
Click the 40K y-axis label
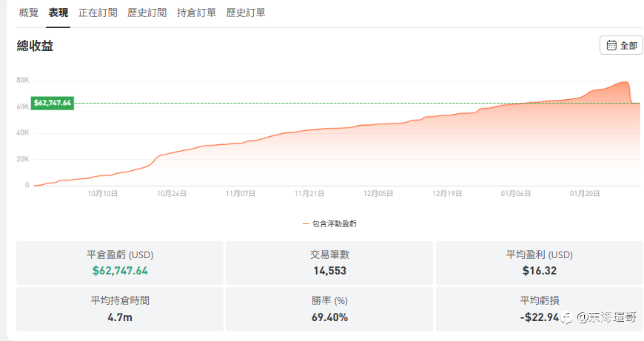coord(23,132)
